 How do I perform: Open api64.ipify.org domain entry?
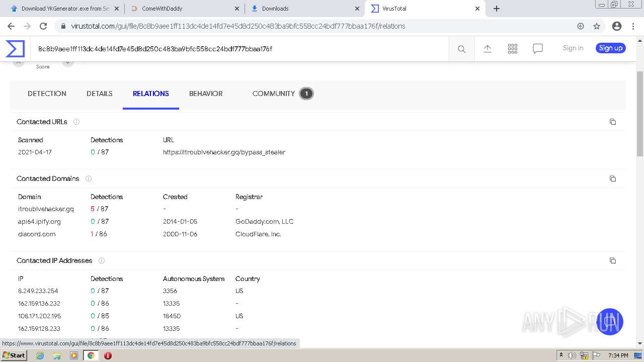point(39,221)
